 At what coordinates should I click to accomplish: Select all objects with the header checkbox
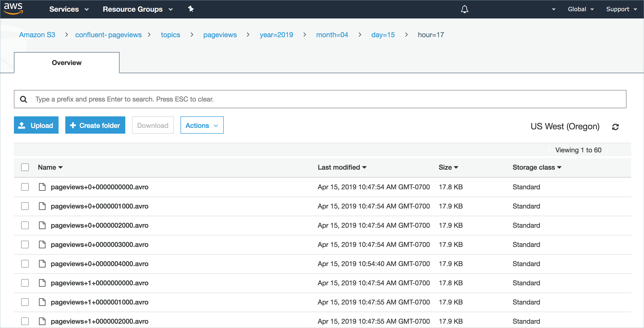point(25,167)
